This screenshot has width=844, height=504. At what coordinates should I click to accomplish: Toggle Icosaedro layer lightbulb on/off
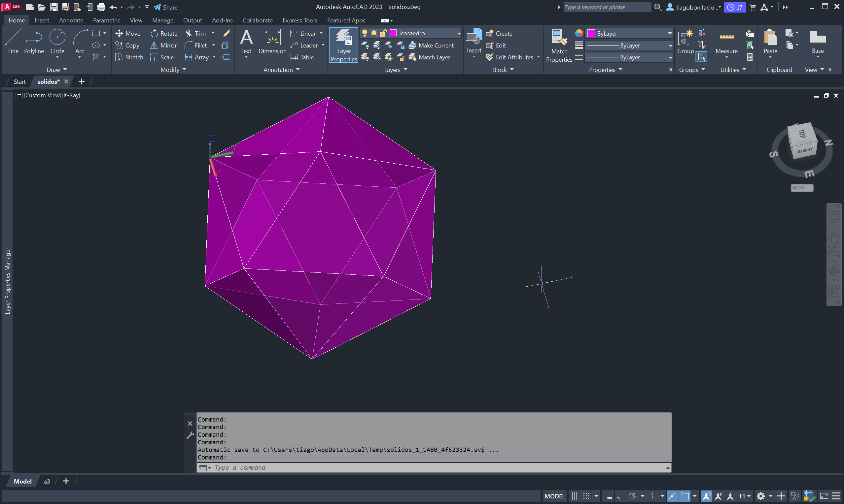click(365, 33)
